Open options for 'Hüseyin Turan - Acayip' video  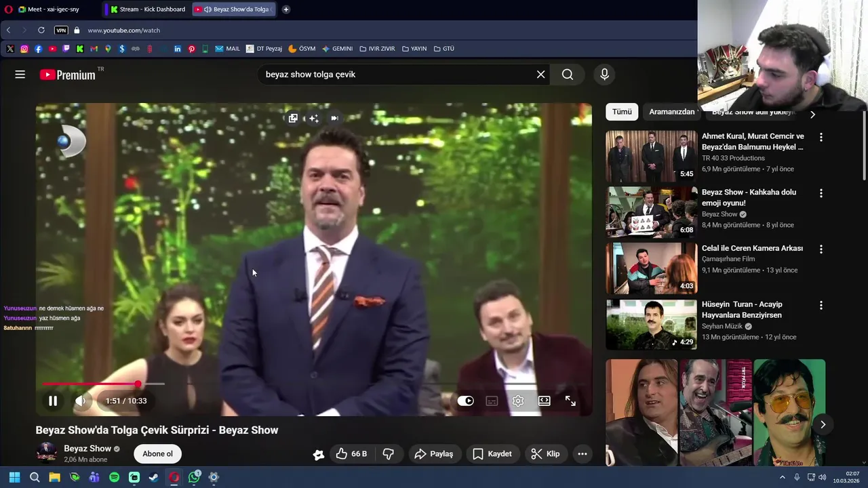[821, 305]
